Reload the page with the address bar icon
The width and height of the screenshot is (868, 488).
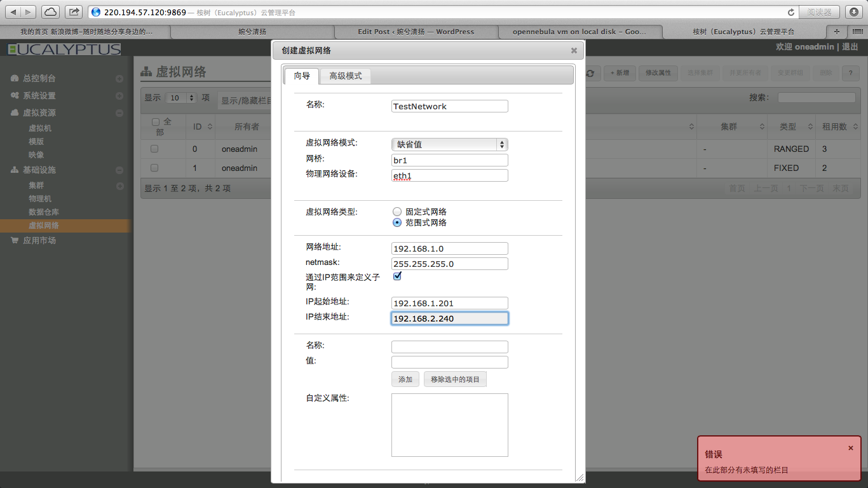tap(790, 12)
